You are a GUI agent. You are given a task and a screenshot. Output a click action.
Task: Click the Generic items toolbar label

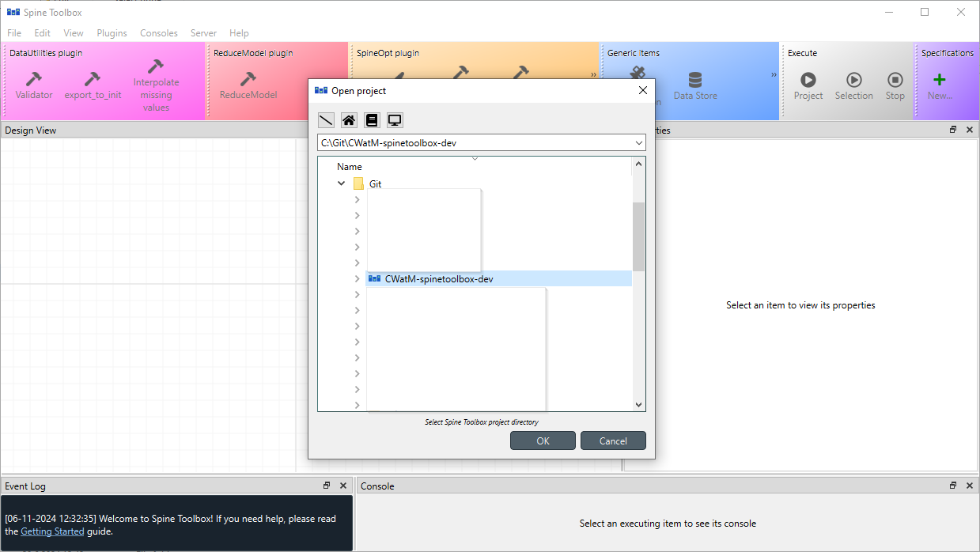click(x=634, y=53)
